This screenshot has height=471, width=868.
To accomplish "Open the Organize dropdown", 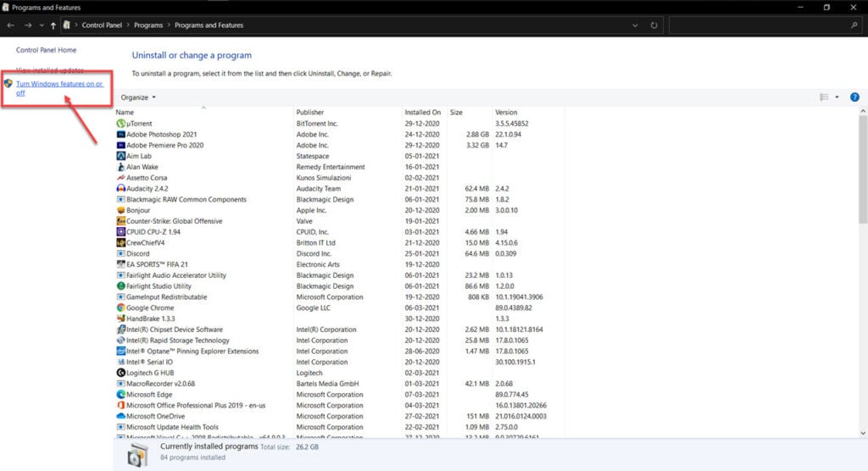I will point(138,97).
